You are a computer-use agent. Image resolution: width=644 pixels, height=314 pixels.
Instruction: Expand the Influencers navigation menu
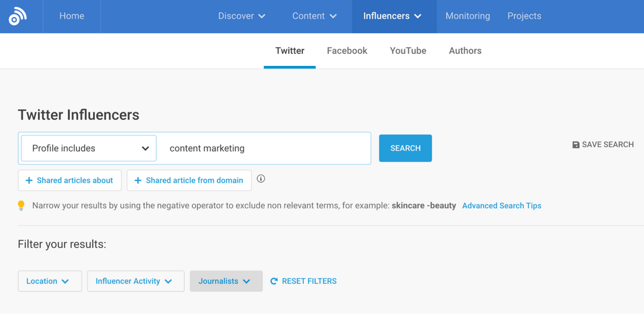392,16
